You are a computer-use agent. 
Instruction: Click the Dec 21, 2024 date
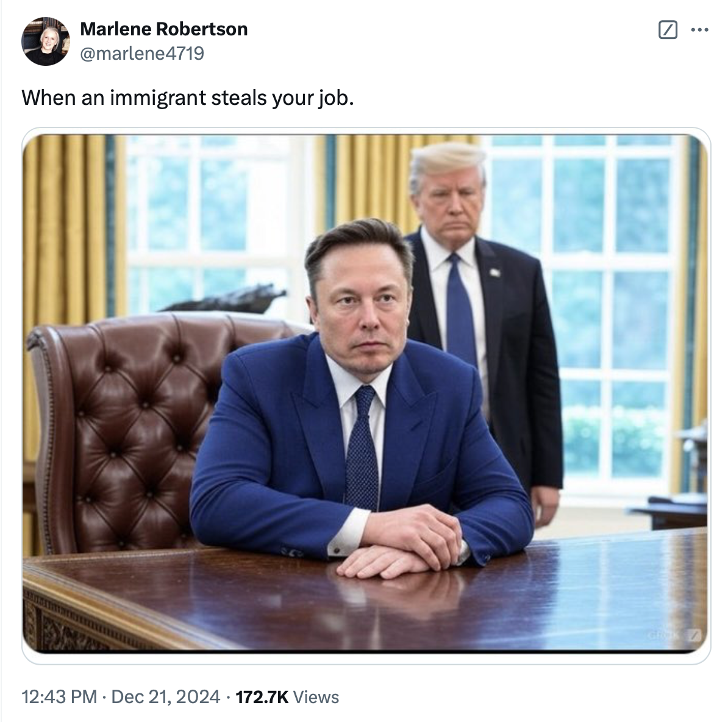166,697
